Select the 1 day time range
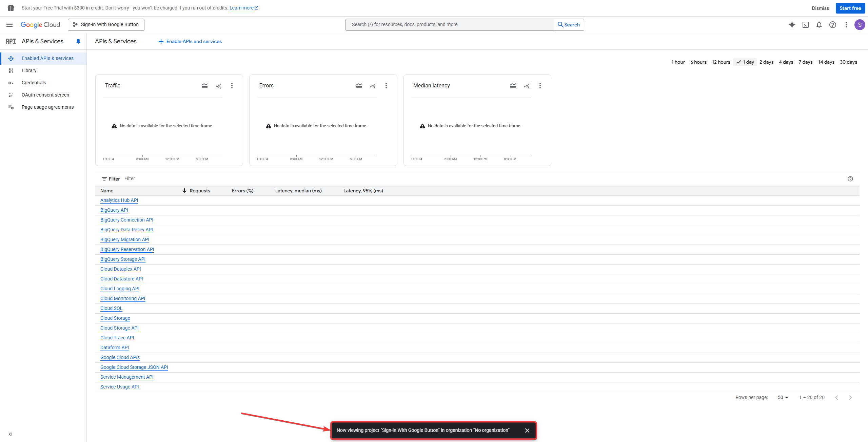Screen dimensions: 868x442 point(745,62)
